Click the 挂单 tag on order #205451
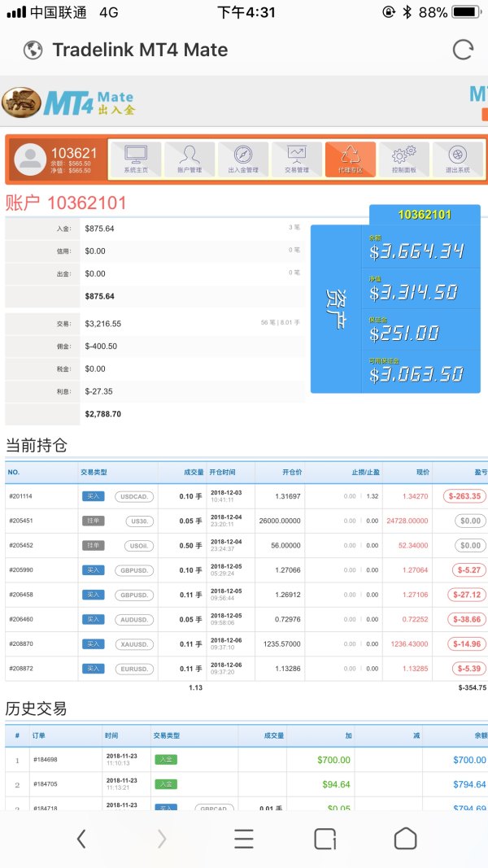Viewport: 488px width, 868px height. point(93,521)
